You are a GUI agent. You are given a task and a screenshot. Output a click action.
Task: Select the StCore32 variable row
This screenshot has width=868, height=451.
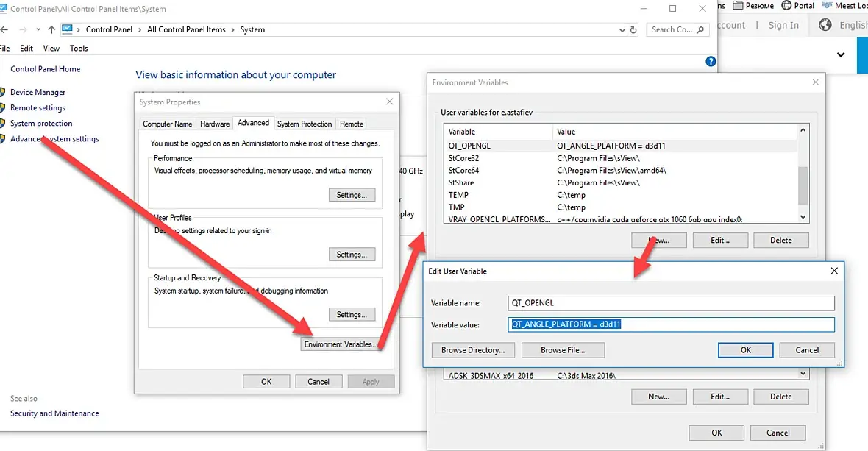point(620,158)
